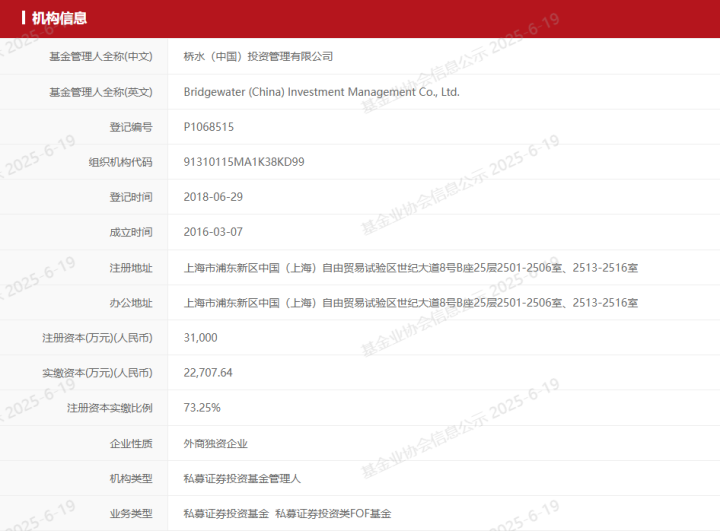The height and width of the screenshot is (531, 720).
Task: Click the 登记编号 field label
Action: [131, 127]
